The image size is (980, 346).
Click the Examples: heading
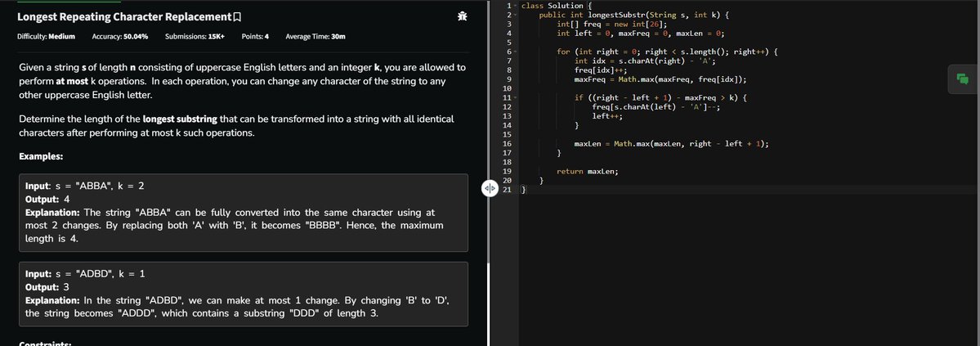point(41,156)
